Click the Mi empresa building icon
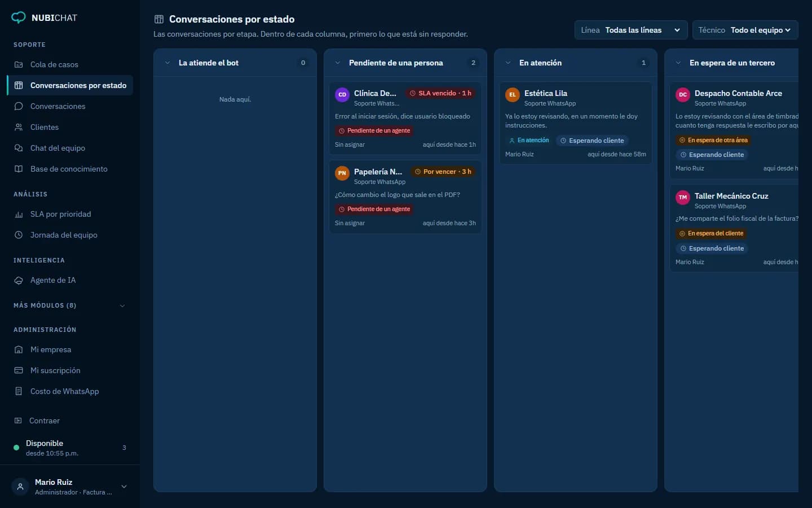This screenshot has height=508, width=812. [19, 349]
